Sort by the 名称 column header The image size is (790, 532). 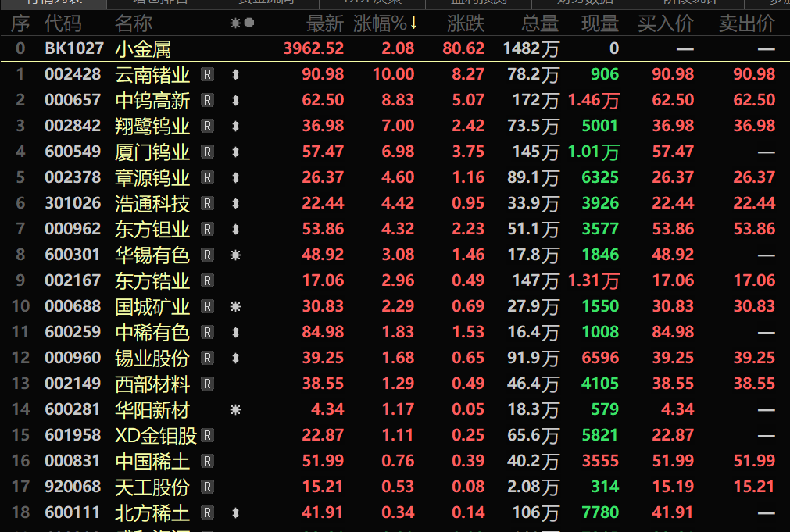click(x=134, y=23)
